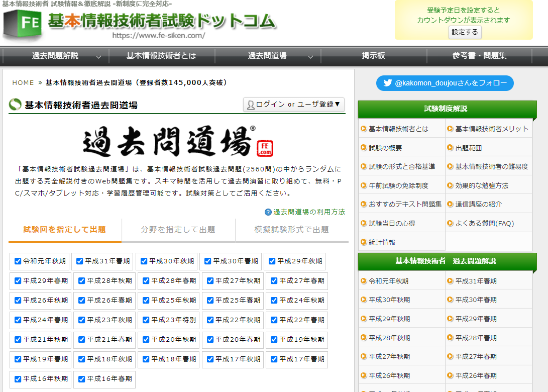
Task: Go to HOME breadcrumb link
Action: 23,83
